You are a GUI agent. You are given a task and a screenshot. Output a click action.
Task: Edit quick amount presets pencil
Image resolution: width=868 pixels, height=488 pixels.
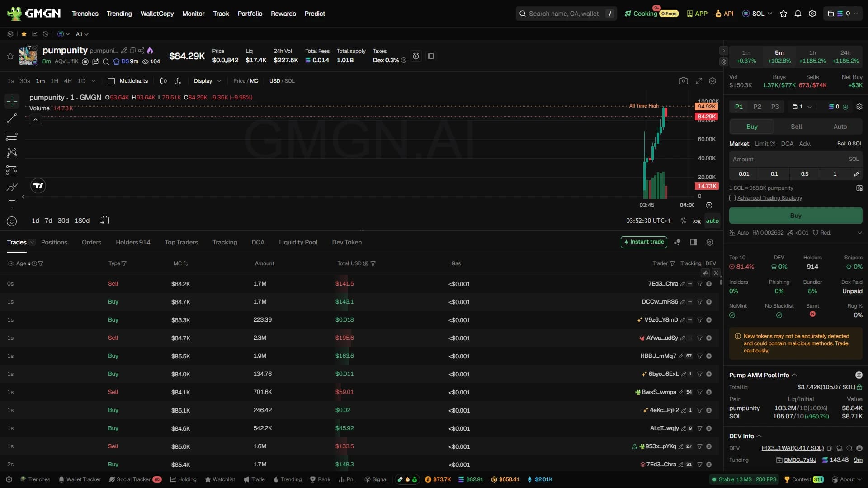pyautogui.click(x=857, y=174)
